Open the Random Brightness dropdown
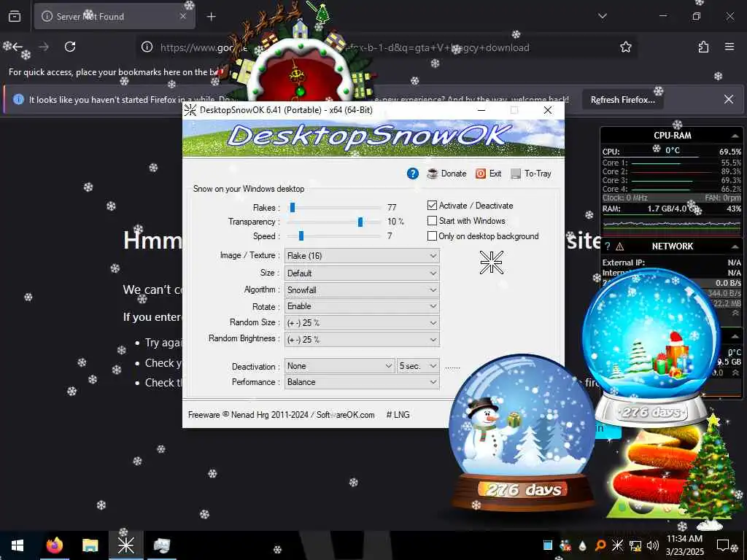 coord(362,340)
